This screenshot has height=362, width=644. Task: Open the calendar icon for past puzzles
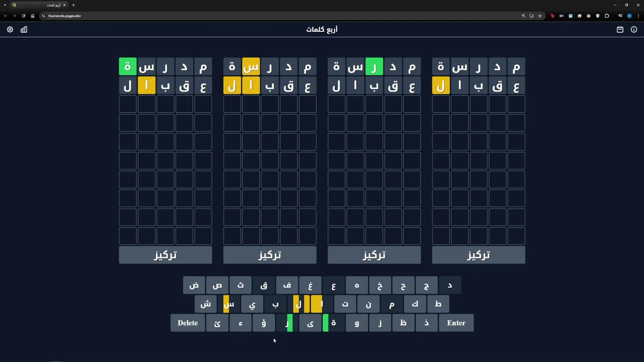click(x=620, y=30)
